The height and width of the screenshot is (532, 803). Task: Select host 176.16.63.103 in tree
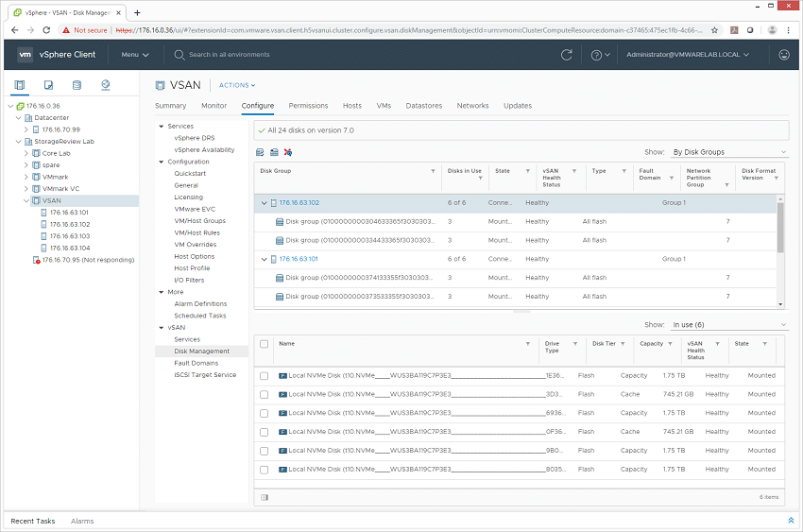pyautogui.click(x=70, y=236)
